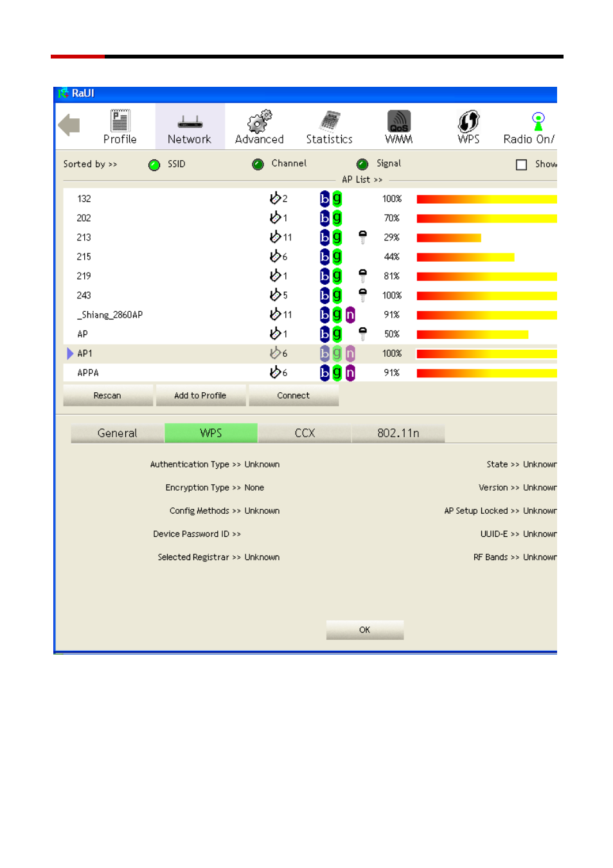The height and width of the screenshot is (868, 613).
Task: Click the Add to Profile button
Action: click(x=200, y=395)
